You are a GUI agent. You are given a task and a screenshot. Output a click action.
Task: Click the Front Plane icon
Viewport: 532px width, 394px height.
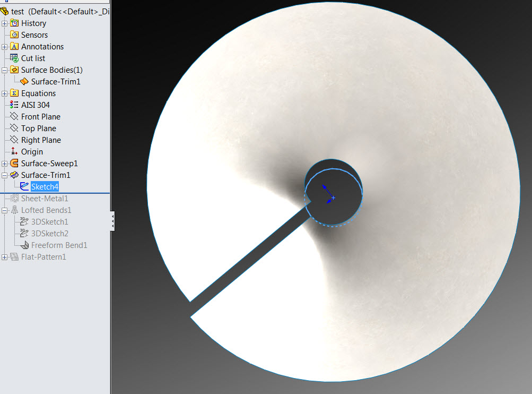coord(14,116)
